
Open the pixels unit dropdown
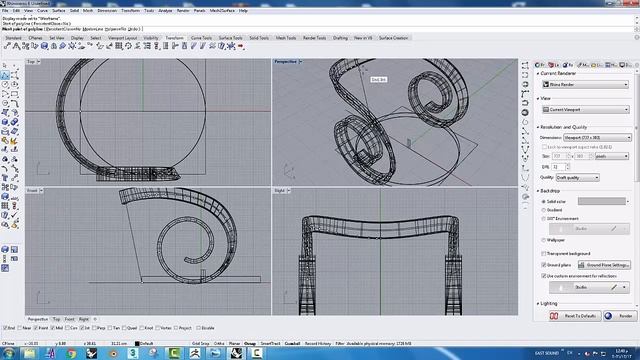tap(611, 156)
